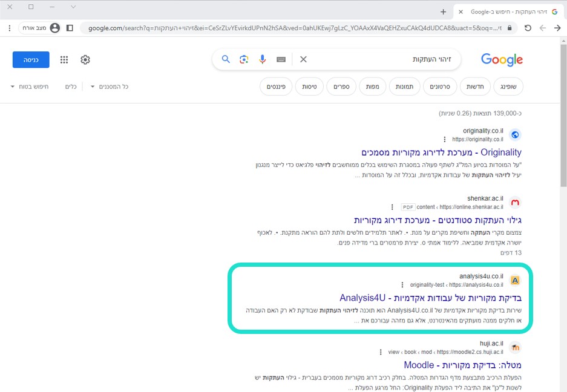This screenshot has height=392, width=567.
Task: Click the address bar URL
Action: [295, 28]
